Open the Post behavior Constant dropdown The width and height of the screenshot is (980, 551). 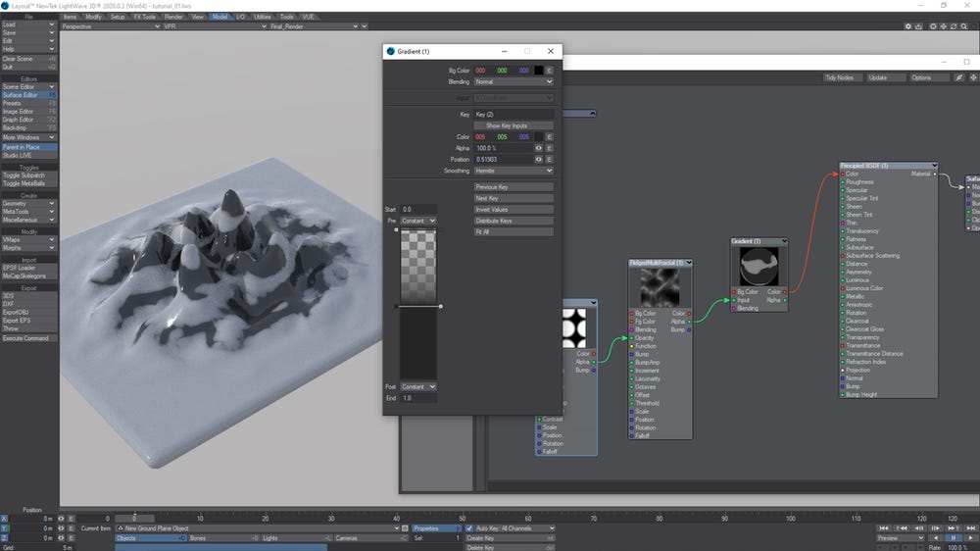[x=418, y=387]
